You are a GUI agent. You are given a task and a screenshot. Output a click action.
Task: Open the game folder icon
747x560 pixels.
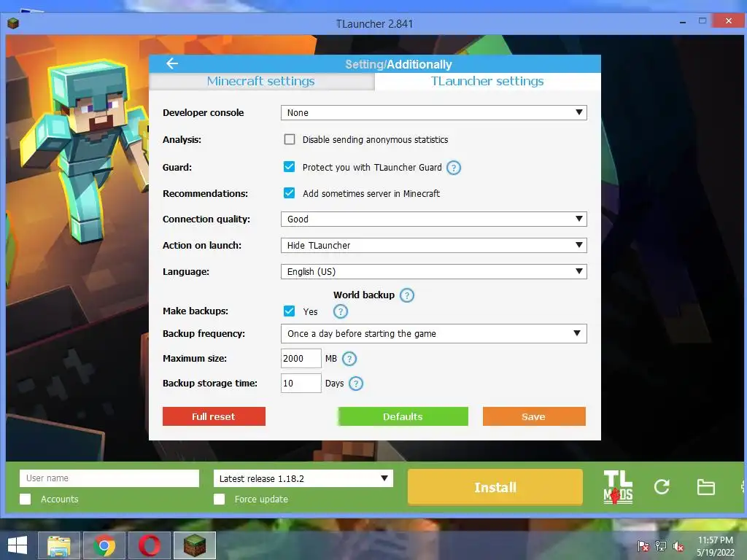point(705,487)
